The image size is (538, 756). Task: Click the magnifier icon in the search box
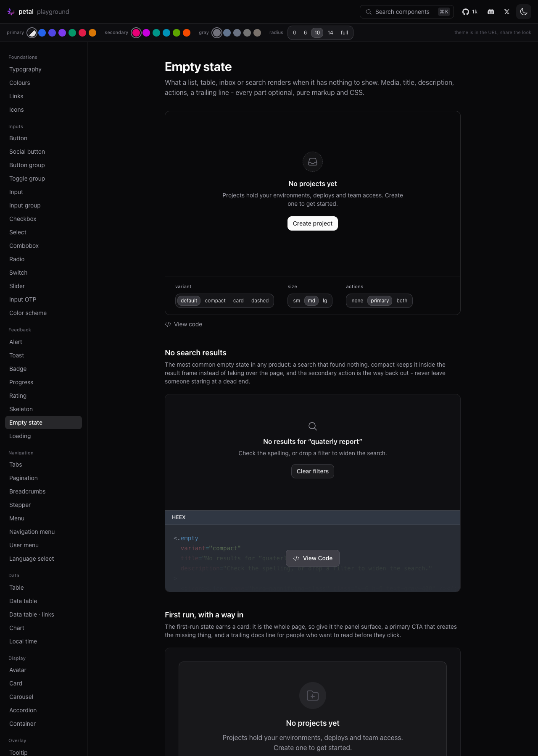[x=369, y=12]
